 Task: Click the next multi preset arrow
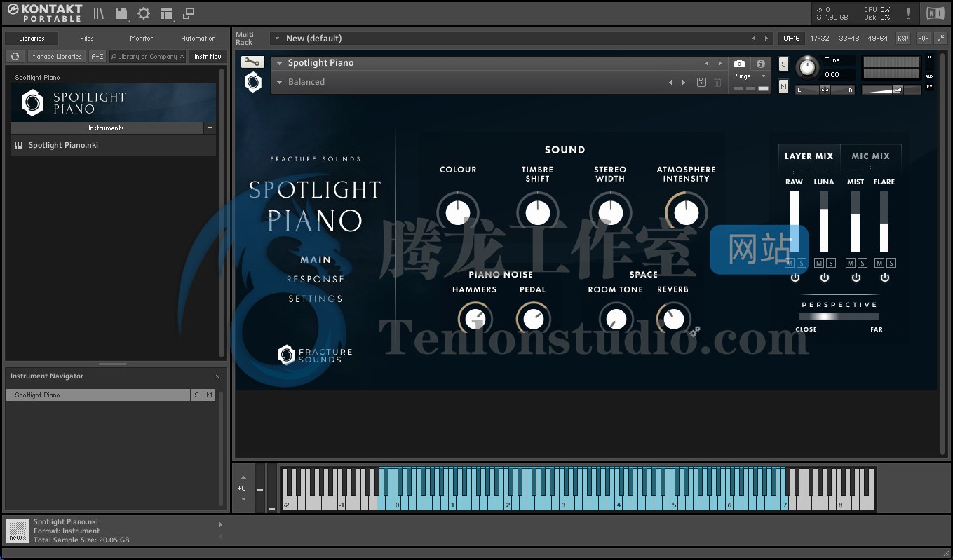click(766, 39)
